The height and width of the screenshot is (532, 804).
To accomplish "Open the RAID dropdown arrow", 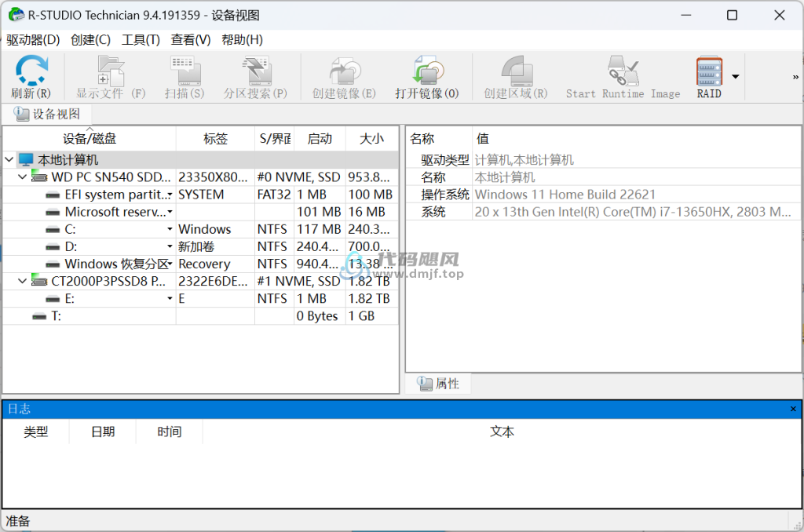I will click(735, 77).
